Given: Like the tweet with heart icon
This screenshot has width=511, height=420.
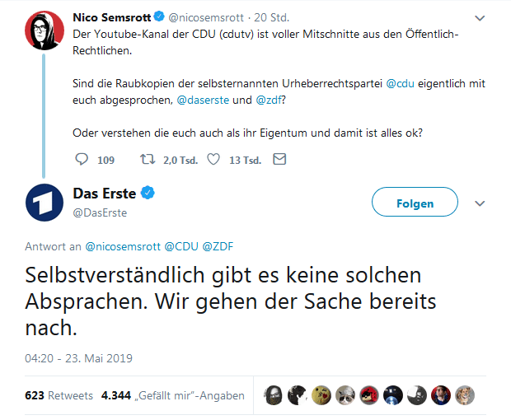Looking at the screenshot, I should pos(213,160).
